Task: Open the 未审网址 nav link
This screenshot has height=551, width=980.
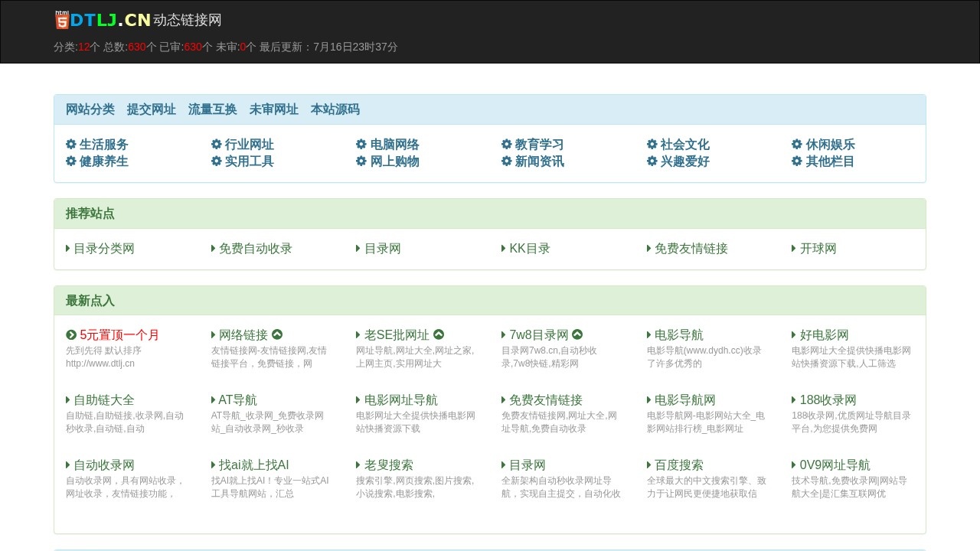Action: click(x=274, y=109)
